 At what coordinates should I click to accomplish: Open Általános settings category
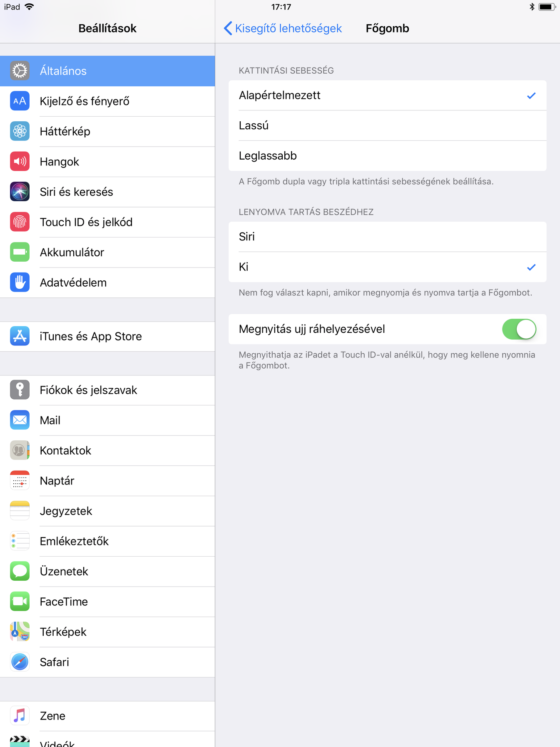coord(107,71)
